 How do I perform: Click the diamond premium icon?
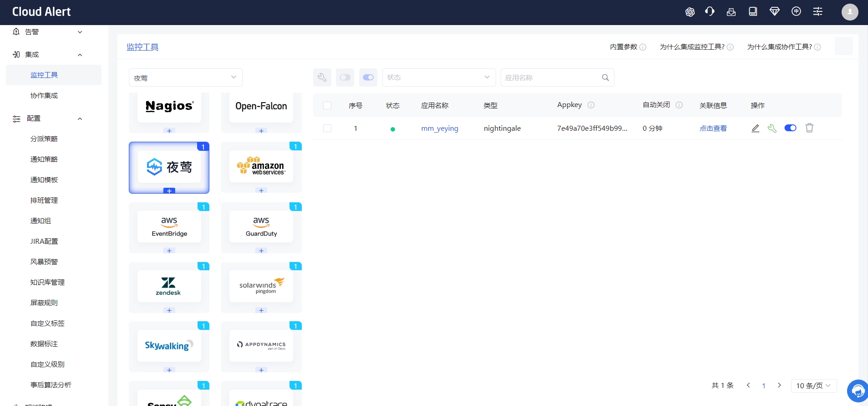click(x=774, y=11)
